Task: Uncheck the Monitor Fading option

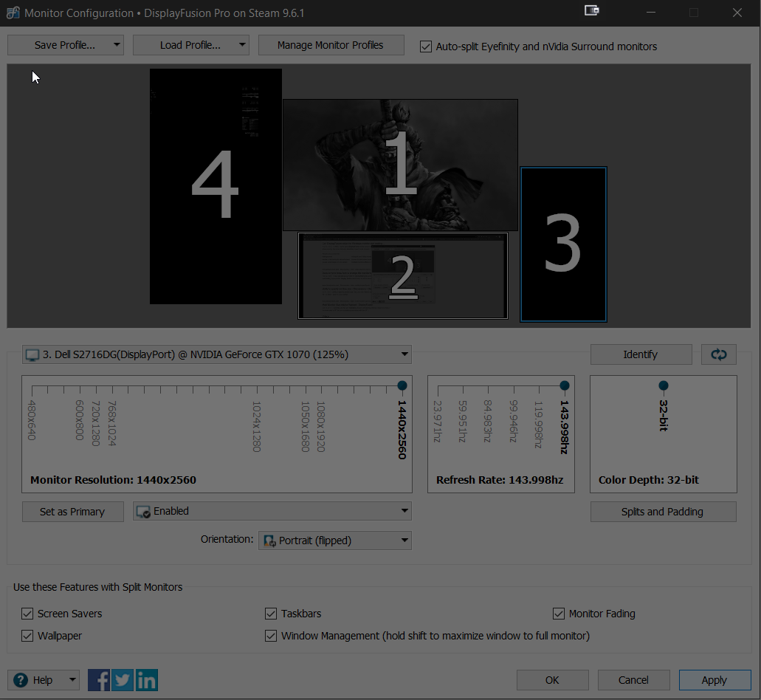Action: (x=559, y=614)
